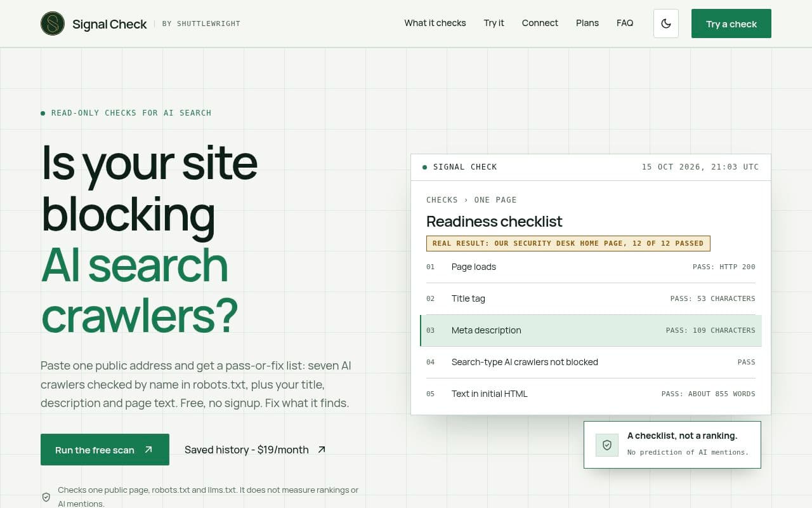This screenshot has width=812, height=508.
Task: Select the Meta description checklist row
Action: (x=591, y=330)
